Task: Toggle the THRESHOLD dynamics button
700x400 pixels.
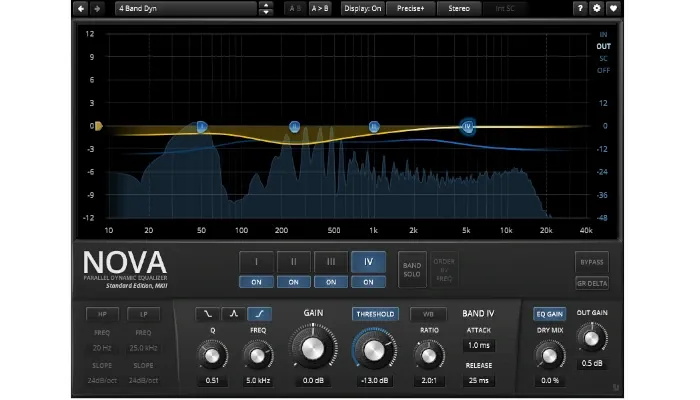Action: tap(375, 314)
